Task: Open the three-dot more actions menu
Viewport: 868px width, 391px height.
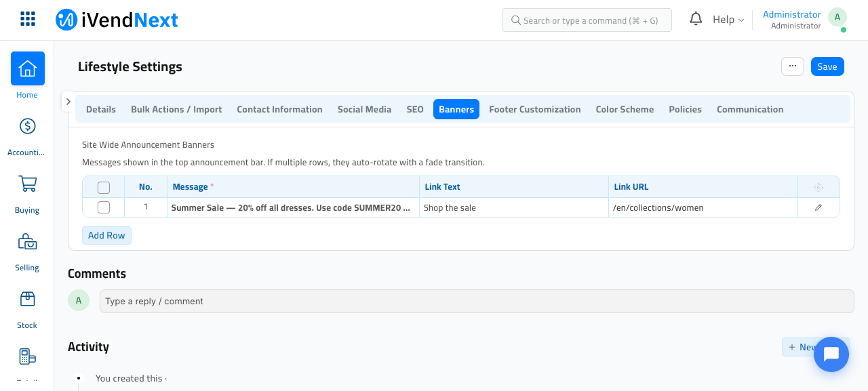Action: (x=793, y=66)
